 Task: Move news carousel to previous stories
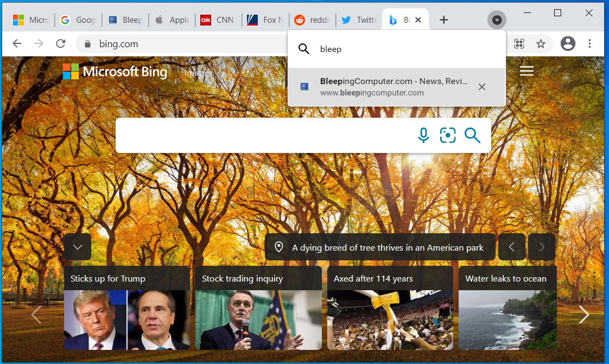[36, 314]
